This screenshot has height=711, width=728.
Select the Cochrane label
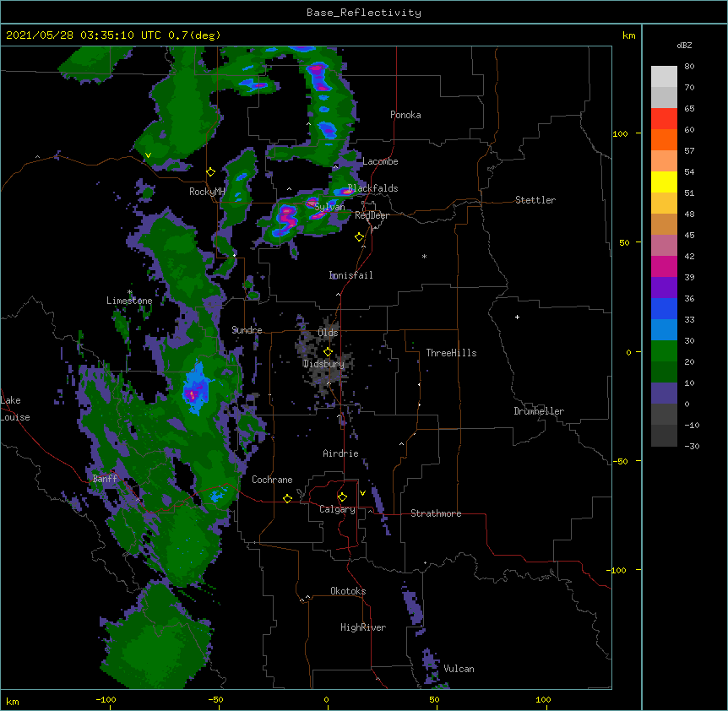272,480
